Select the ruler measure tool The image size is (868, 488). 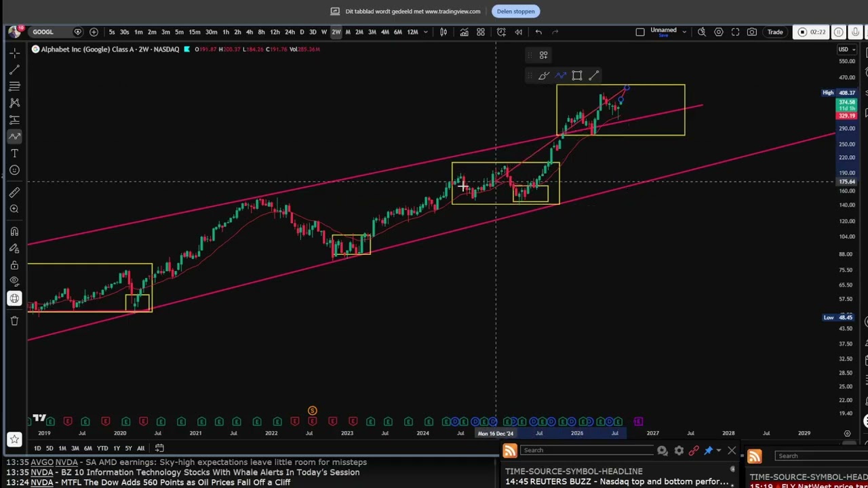tap(14, 192)
